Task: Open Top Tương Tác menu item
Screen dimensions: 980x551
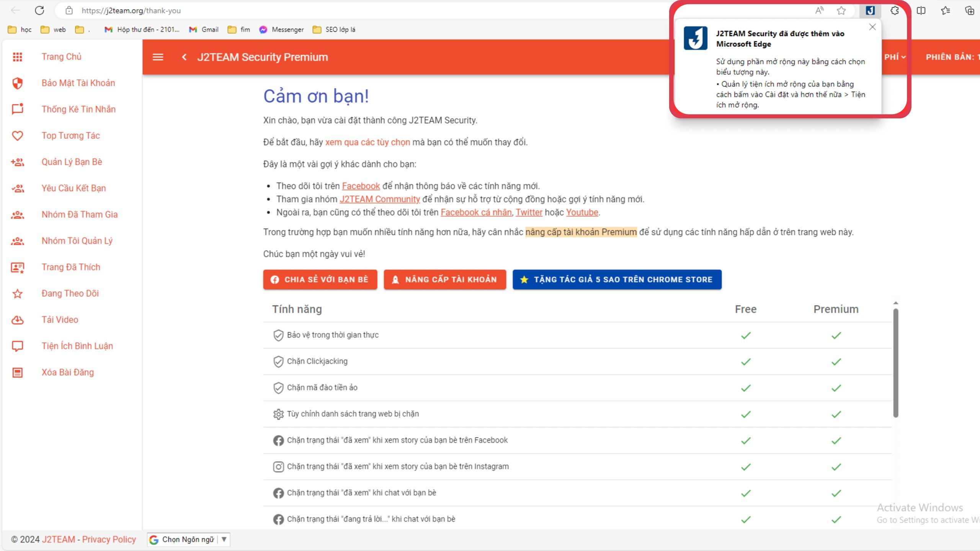Action: click(71, 136)
